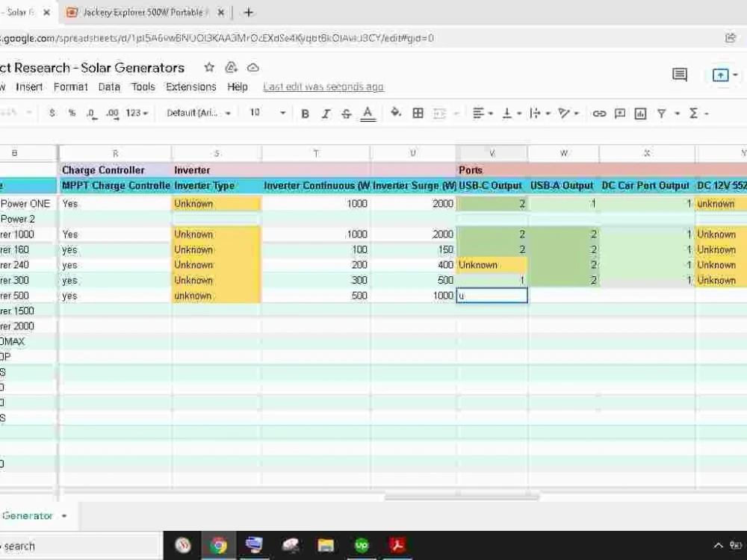This screenshot has width=747, height=560.
Task: Toggle italic formatting
Action: click(x=326, y=113)
